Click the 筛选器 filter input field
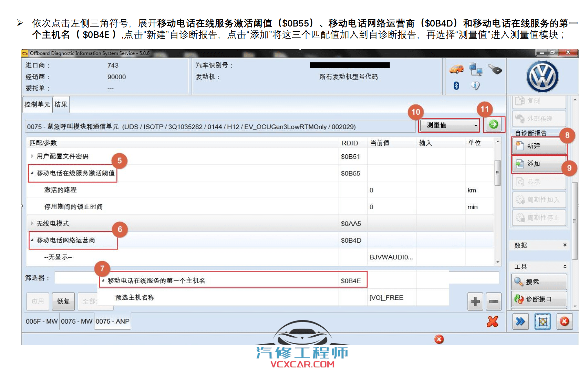This screenshot has height=368, width=588. click(x=76, y=278)
